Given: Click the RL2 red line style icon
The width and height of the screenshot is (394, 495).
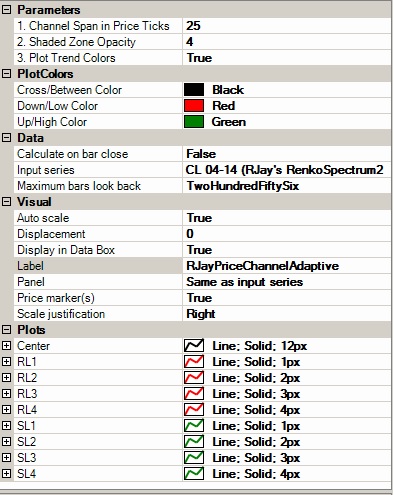Looking at the screenshot, I should (194, 378).
